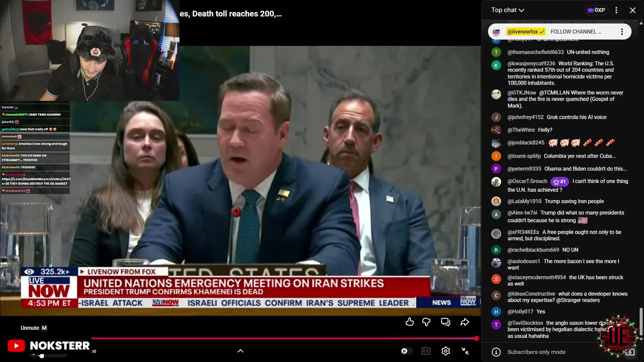This screenshot has width=644, height=362.
Task: Click avatar of @rachelblackburn669
Action: coord(496,250)
